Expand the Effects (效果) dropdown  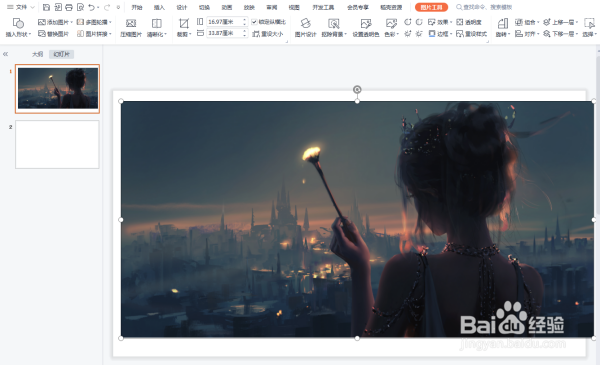pos(451,22)
